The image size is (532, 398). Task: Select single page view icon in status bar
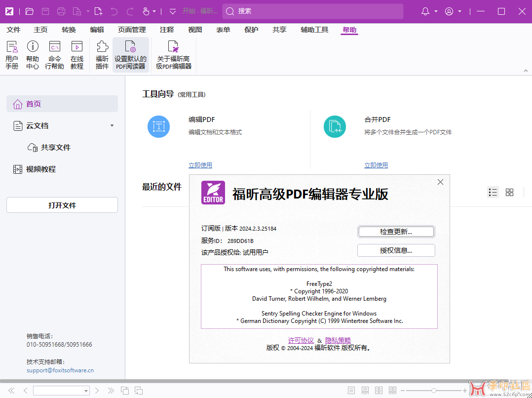[351, 391]
